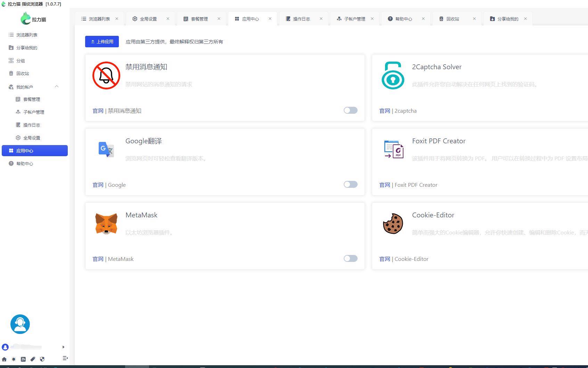Click the Cookie-Editor title text

[x=433, y=215]
